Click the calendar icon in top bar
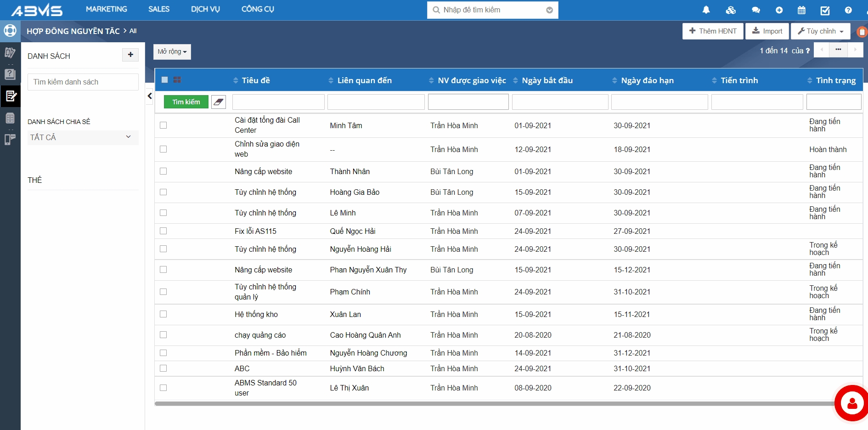 [801, 10]
